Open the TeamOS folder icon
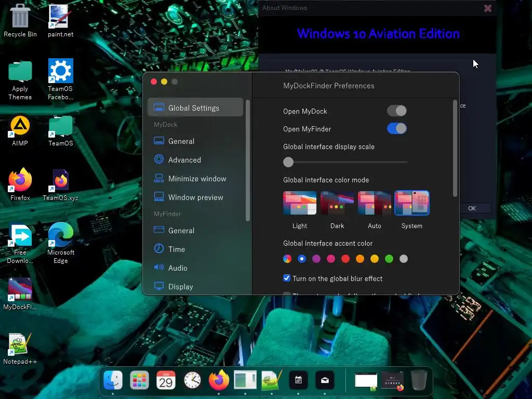Screen dimensions: 532x399 click(60, 131)
